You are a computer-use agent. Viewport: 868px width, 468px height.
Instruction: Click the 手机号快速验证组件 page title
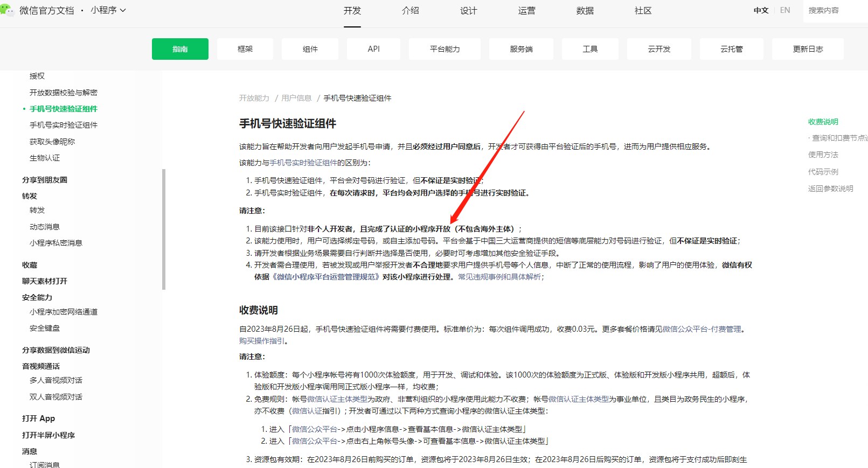pyautogui.click(x=288, y=124)
